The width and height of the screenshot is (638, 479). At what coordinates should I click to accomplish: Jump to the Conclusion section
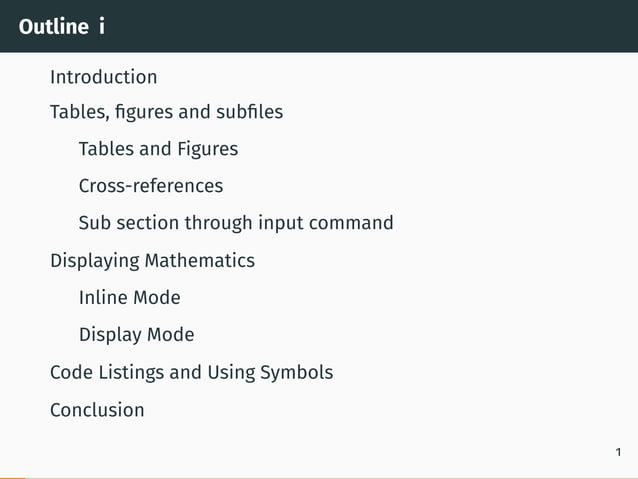coord(97,410)
